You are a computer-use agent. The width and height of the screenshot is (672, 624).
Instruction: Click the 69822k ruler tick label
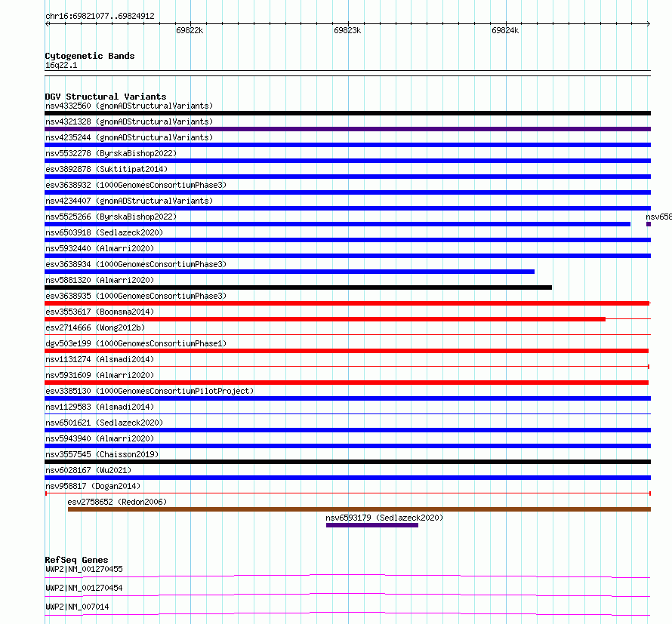click(x=190, y=30)
